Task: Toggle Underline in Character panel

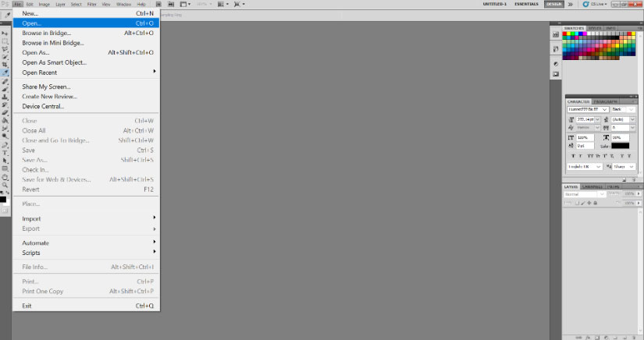Action: pyautogui.click(x=622, y=156)
